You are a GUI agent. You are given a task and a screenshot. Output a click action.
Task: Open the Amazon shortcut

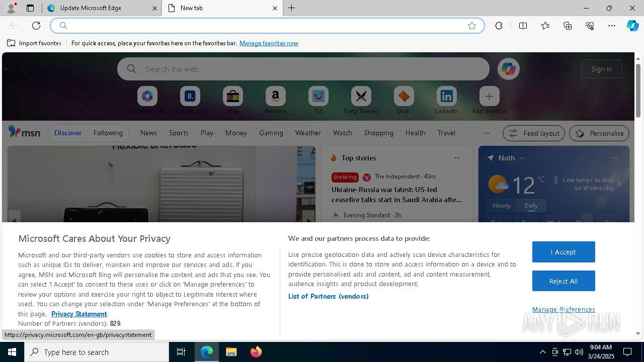point(275,100)
